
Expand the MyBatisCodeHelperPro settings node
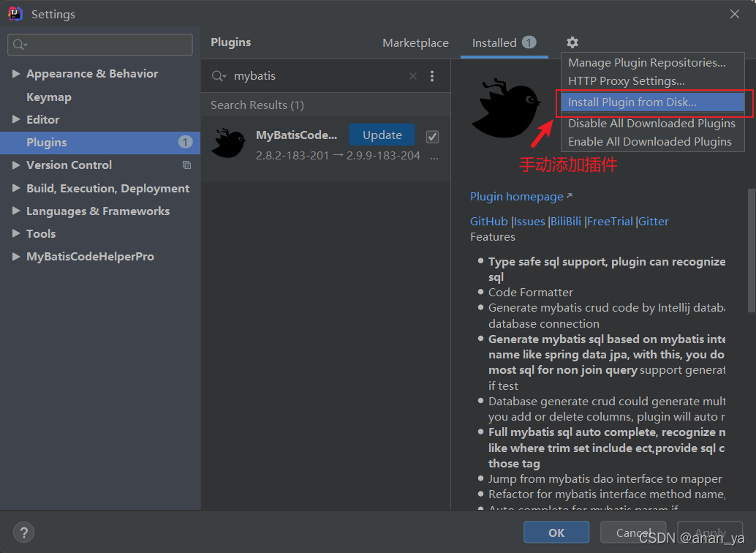(16, 256)
